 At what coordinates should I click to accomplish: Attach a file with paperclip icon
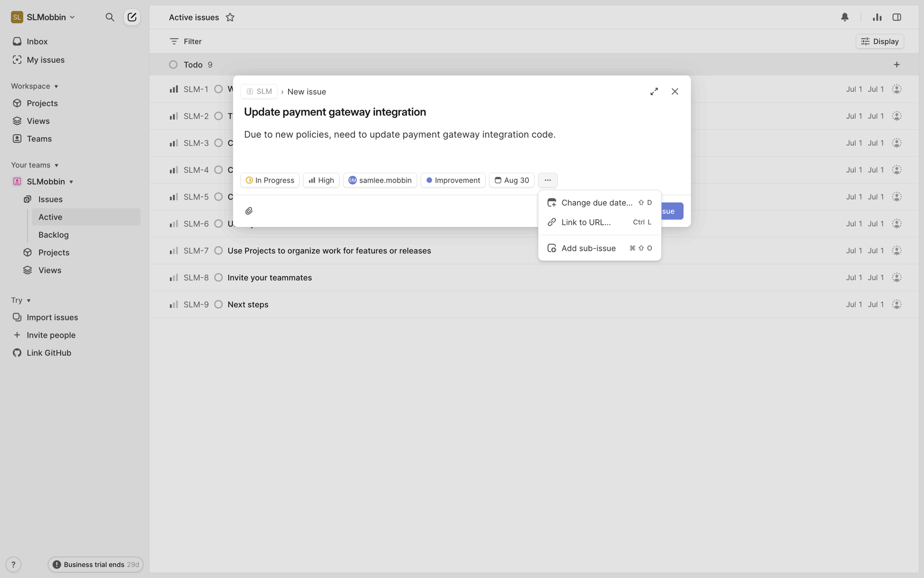pos(249,211)
